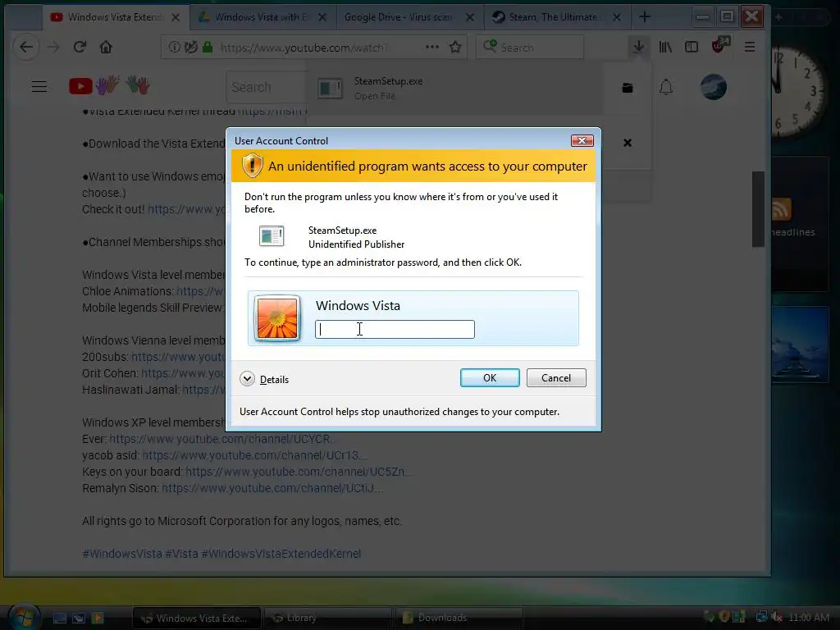Open YouTube account avatar menu
Viewport: 840px width, 630px height.
click(714, 87)
